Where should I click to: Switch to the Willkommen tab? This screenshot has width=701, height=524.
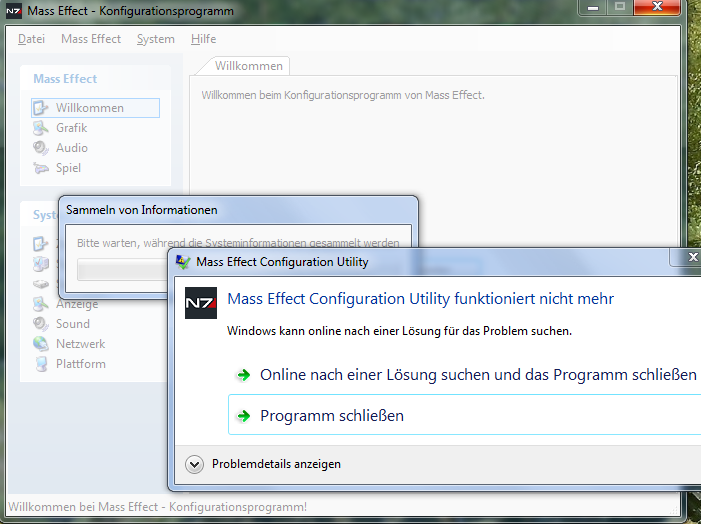(x=249, y=66)
